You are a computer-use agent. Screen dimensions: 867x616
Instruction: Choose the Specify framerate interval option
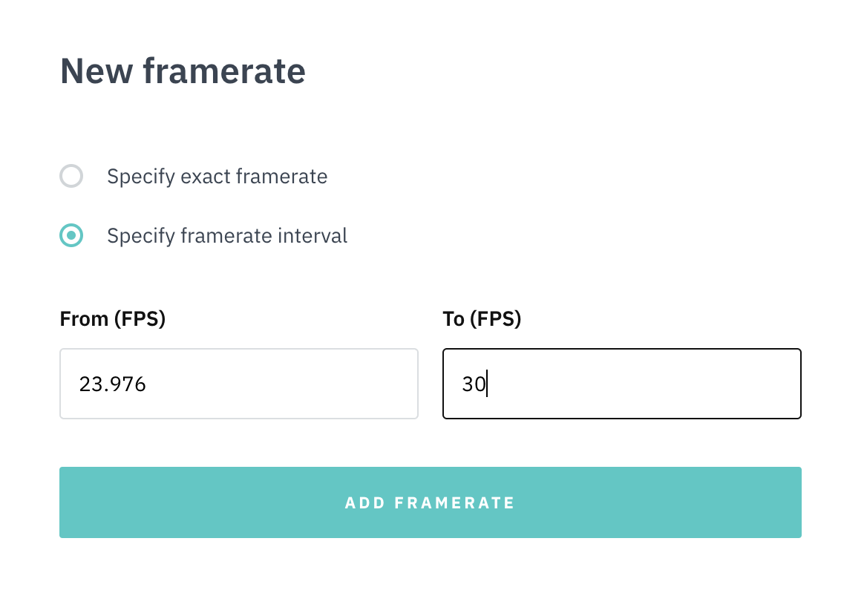[x=71, y=235]
